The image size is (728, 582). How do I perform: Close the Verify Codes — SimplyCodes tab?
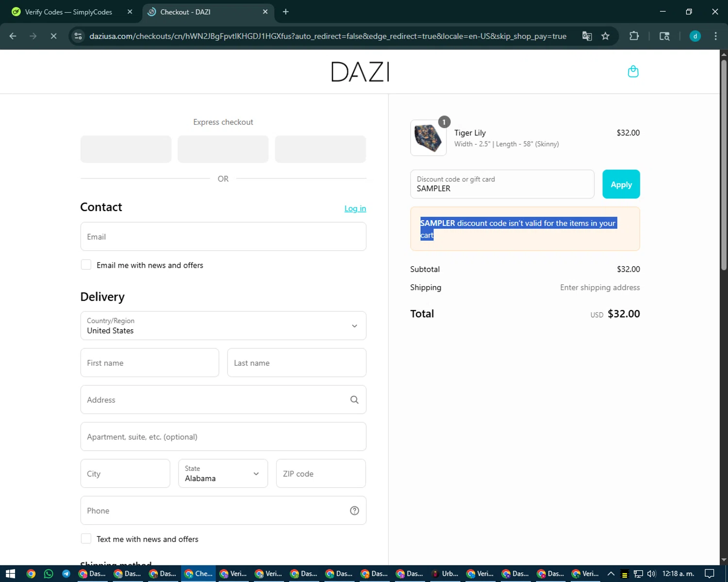point(130,12)
